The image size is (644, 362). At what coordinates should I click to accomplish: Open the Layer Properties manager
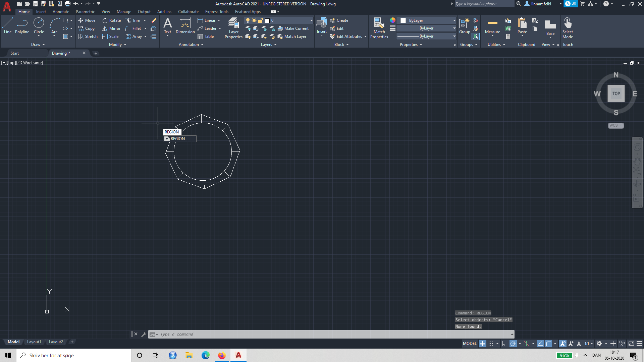tap(233, 28)
